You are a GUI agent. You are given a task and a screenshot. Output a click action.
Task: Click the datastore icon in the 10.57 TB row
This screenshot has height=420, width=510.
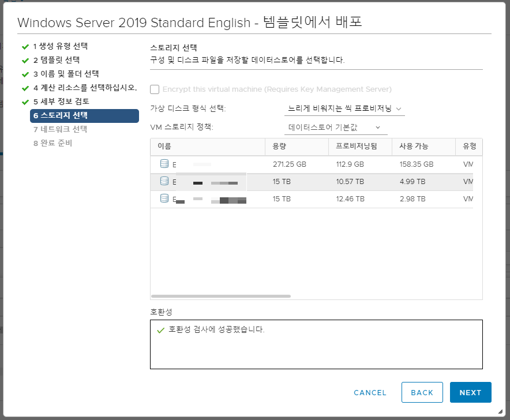tap(164, 181)
